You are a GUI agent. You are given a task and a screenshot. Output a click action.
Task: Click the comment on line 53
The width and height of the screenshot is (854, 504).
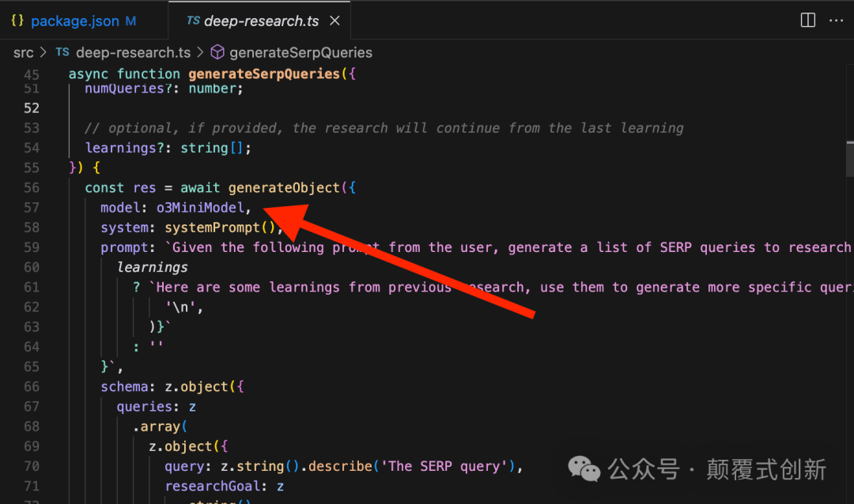click(384, 129)
